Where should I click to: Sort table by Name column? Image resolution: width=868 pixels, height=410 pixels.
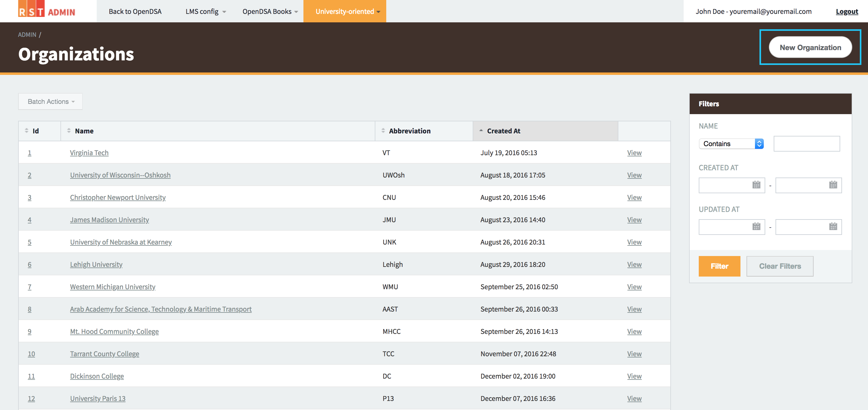[84, 131]
